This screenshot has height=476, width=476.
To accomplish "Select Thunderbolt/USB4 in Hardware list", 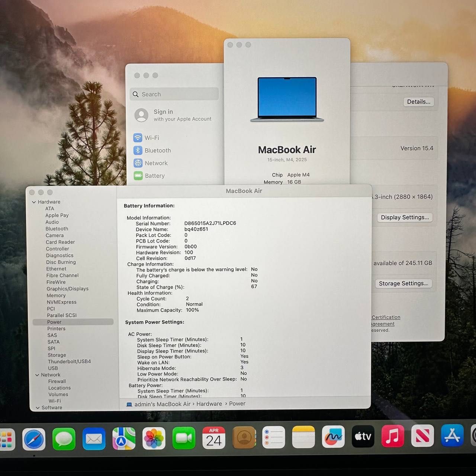I will 69,361.
